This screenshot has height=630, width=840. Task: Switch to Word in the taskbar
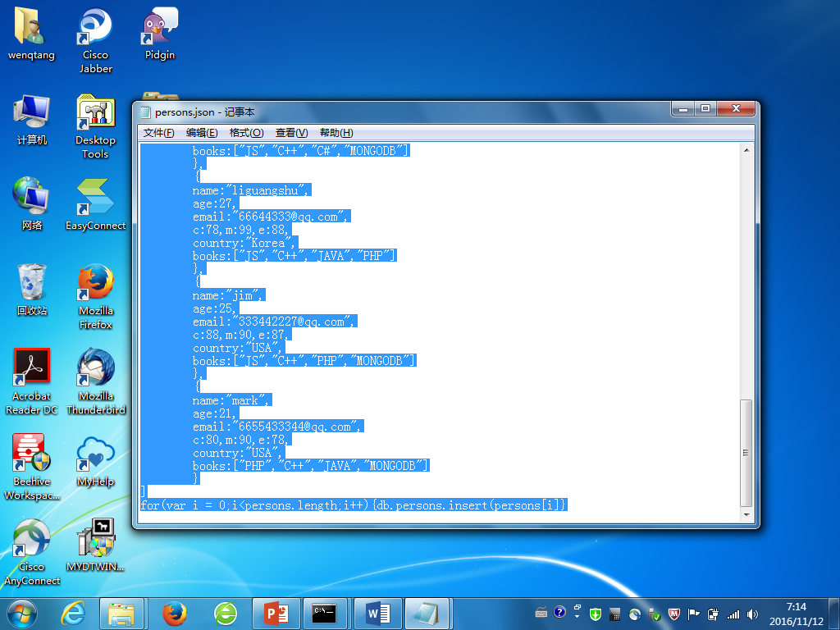(x=377, y=614)
